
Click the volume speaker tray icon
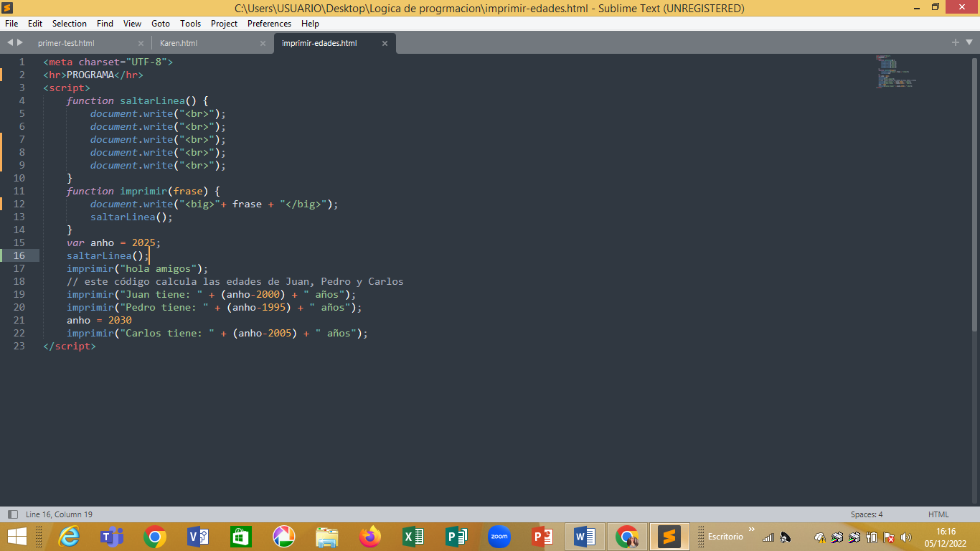click(906, 537)
